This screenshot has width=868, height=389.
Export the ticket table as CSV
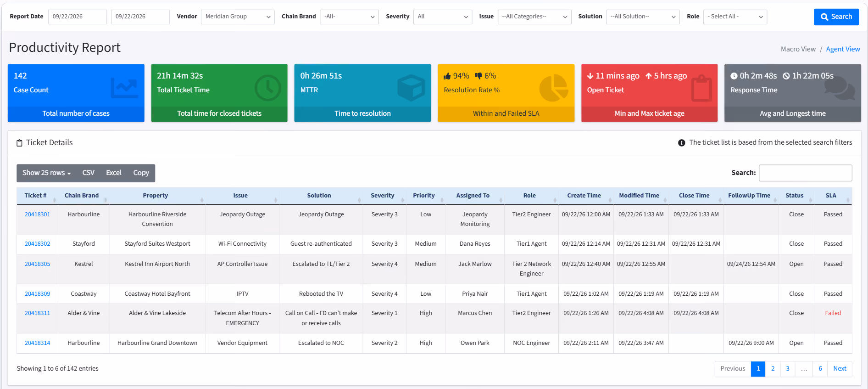88,173
